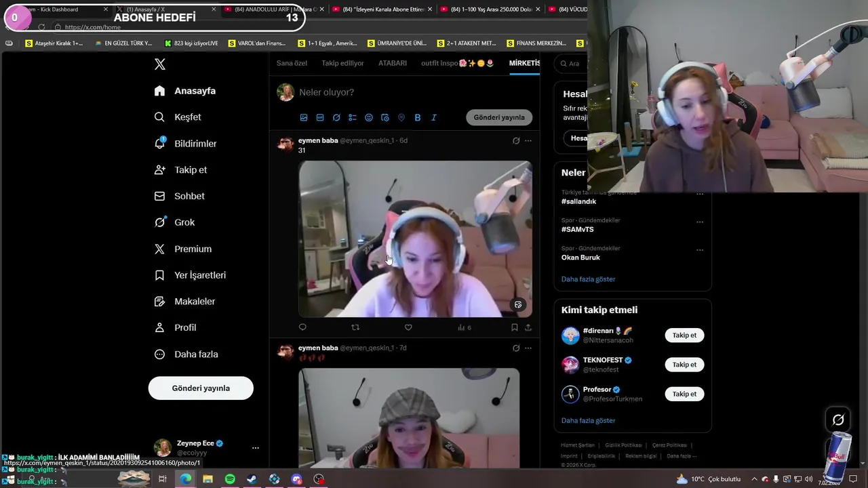Viewport: 868px width, 488px height.
Task: Open the #SAMvTS trending topic
Action: click(x=577, y=229)
